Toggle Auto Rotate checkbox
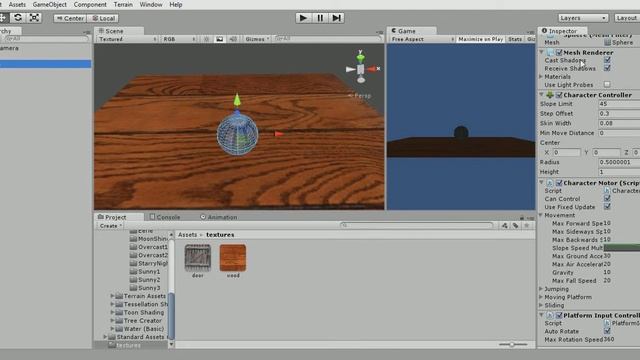This screenshot has height=360, width=640. 607,331
